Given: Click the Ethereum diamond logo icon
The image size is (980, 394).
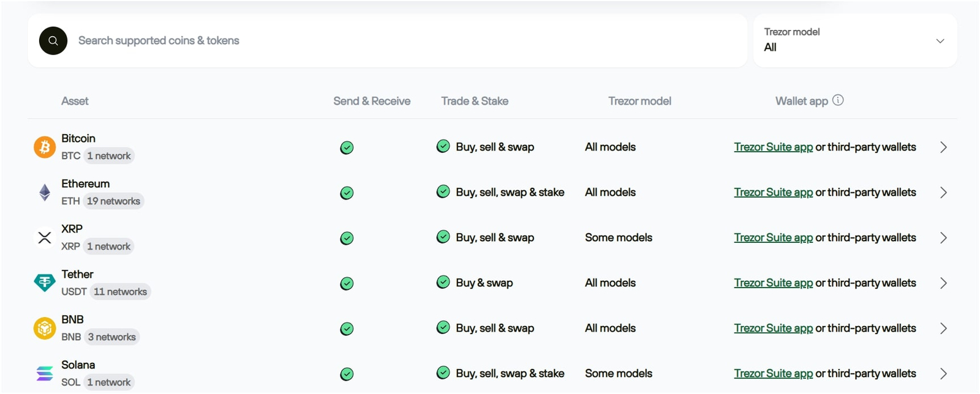Looking at the screenshot, I should click(45, 193).
